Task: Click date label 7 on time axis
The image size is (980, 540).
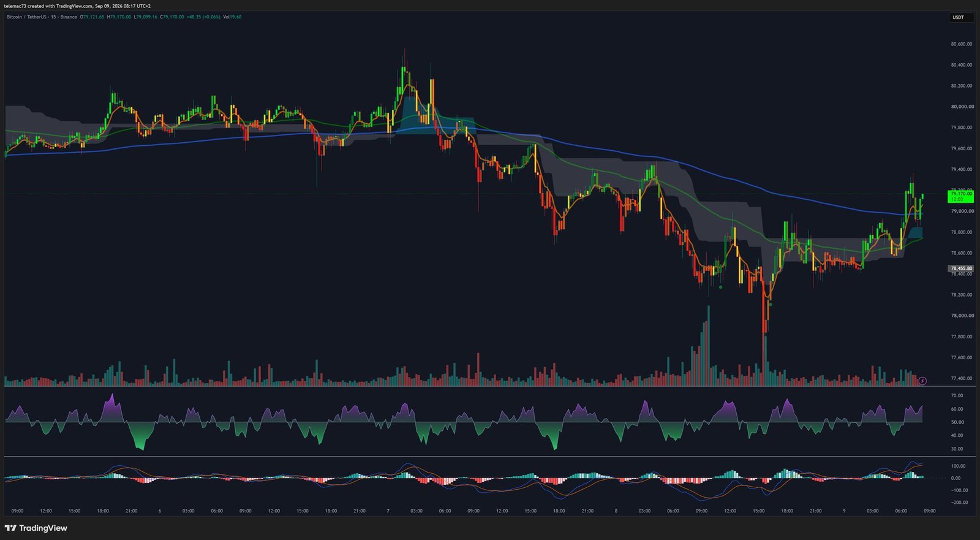Action: tap(388, 511)
